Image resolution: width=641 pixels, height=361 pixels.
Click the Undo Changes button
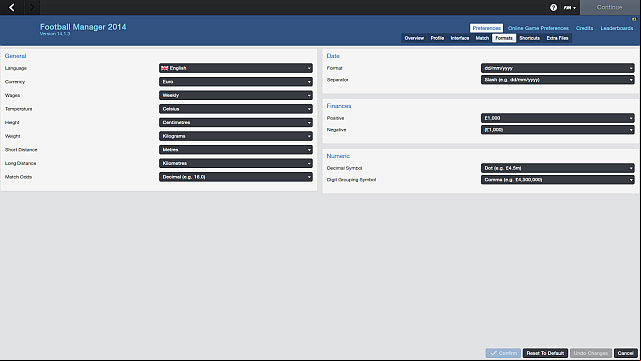pyautogui.click(x=591, y=353)
